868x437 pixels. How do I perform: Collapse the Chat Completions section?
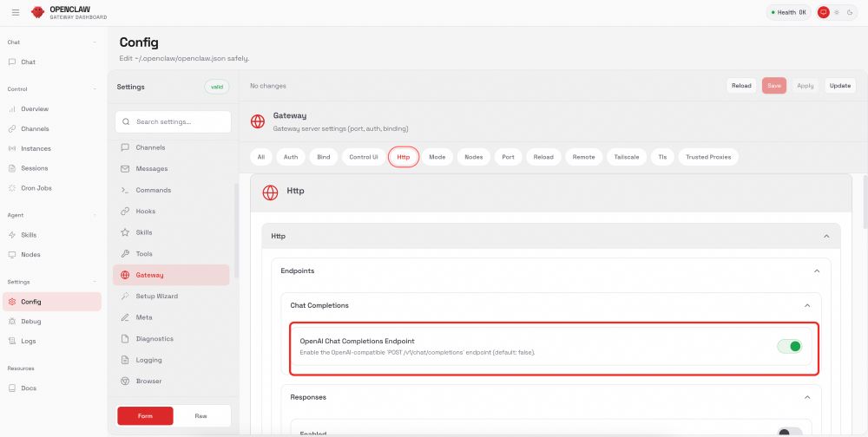pos(807,306)
